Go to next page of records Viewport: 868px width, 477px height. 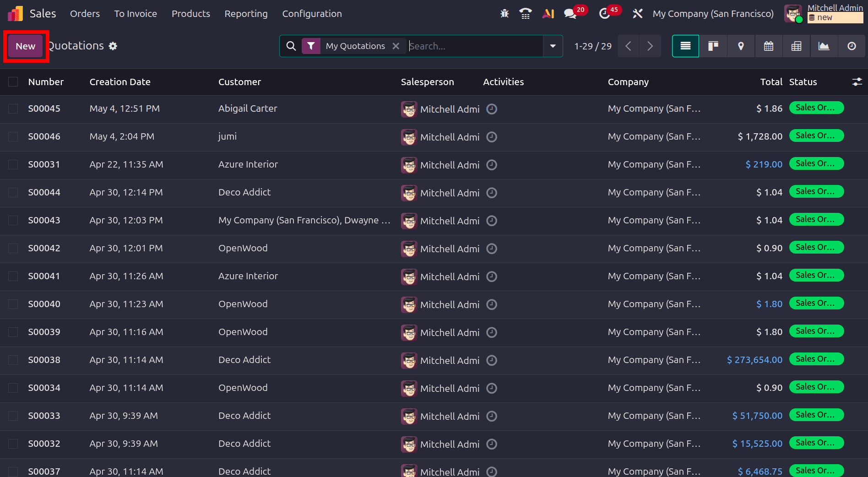[x=650, y=46]
